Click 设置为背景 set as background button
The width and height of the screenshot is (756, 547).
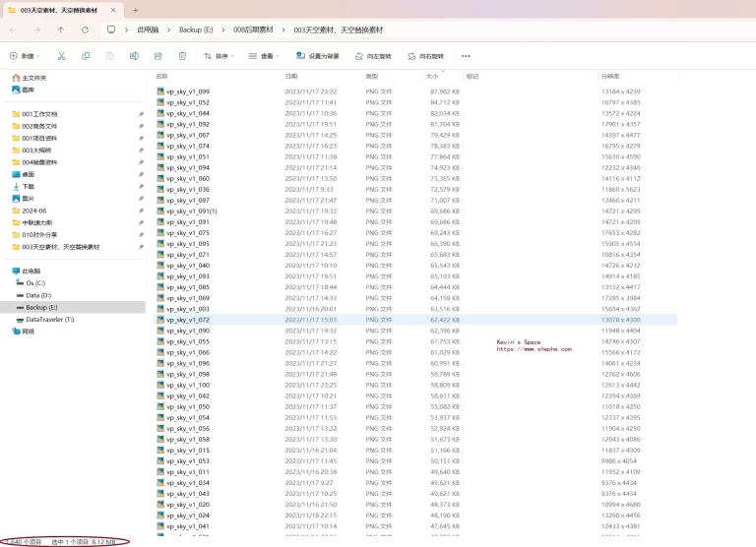pos(318,56)
